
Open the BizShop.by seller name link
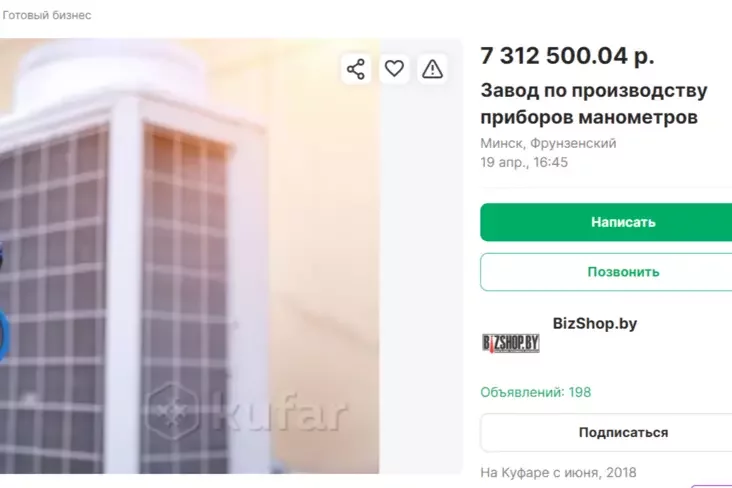595,323
